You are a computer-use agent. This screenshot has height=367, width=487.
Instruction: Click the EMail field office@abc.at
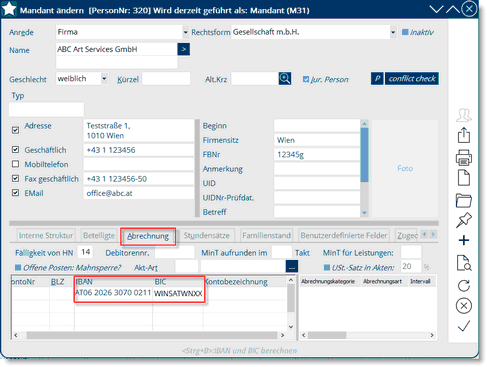(138, 193)
